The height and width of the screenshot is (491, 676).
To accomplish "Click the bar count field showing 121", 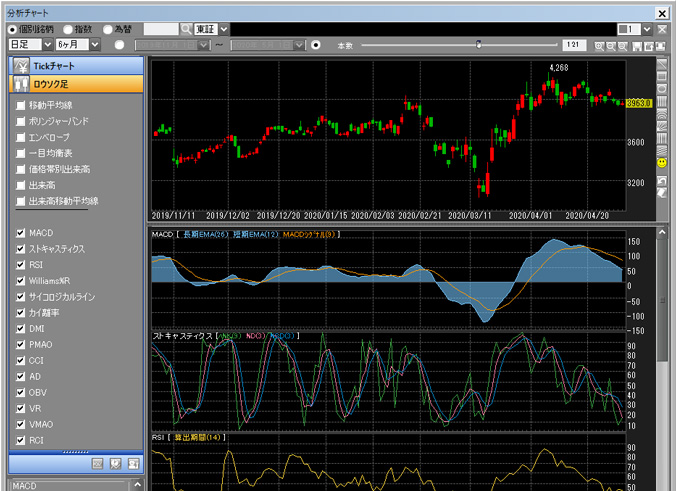I will click(x=574, y=45).
